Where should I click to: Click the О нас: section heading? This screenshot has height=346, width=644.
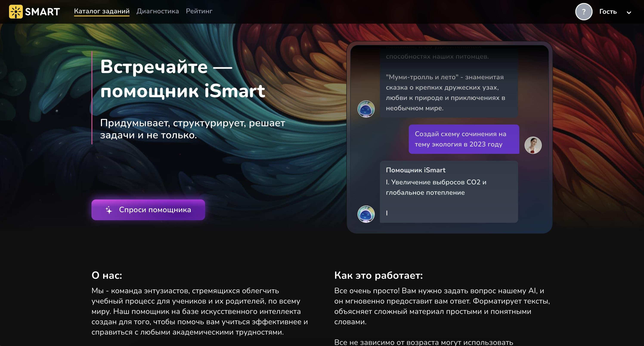pyautogui.click(x=107, y=275)
